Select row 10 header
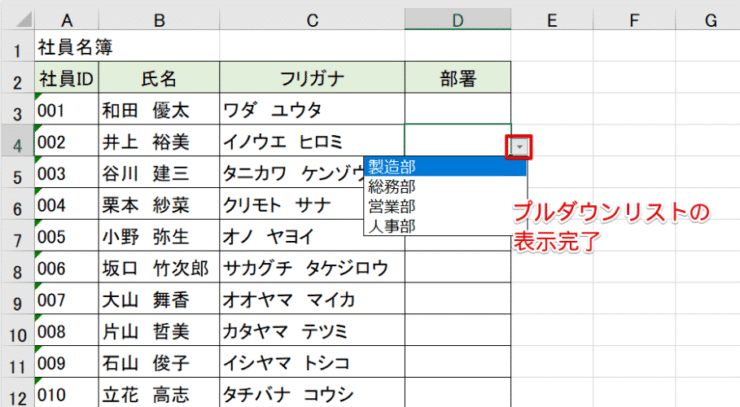The width and height of the screenshot is (740, 407). click(17, 331)
